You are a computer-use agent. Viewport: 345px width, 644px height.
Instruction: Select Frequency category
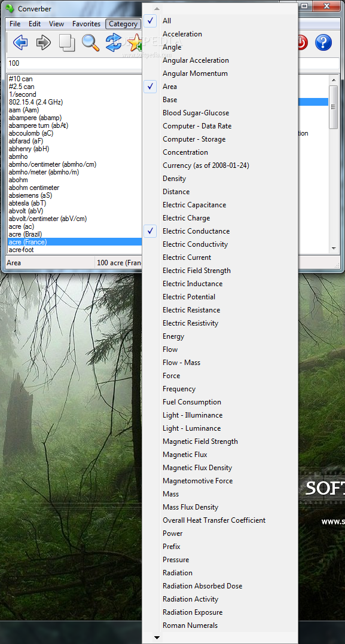coord(220,389)
